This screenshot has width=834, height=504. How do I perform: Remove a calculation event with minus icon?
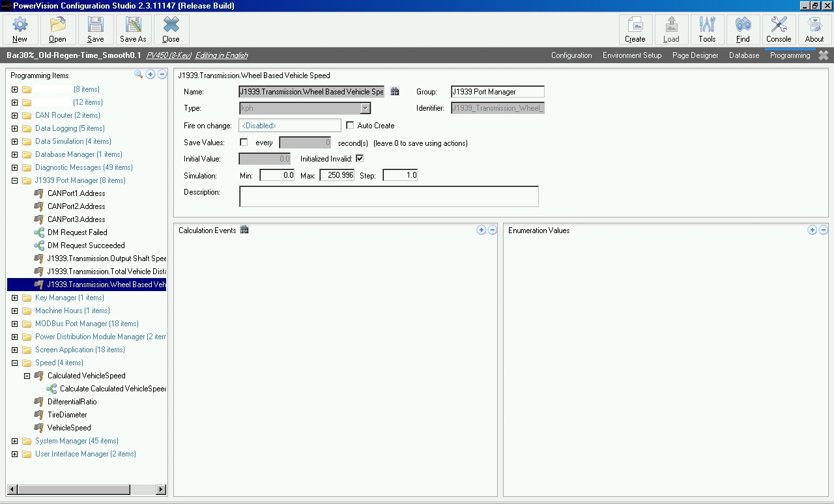[x=493, y=230]
